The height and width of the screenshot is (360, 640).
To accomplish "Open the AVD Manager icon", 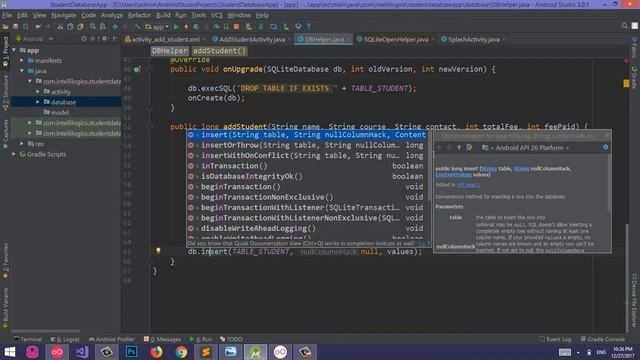I will point(248,27).
